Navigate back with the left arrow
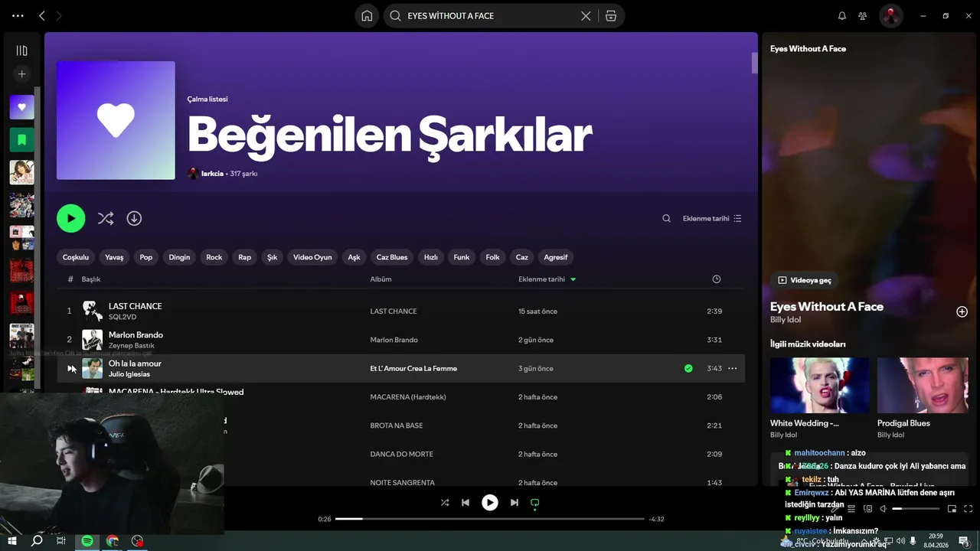 [x=42, y=15]
